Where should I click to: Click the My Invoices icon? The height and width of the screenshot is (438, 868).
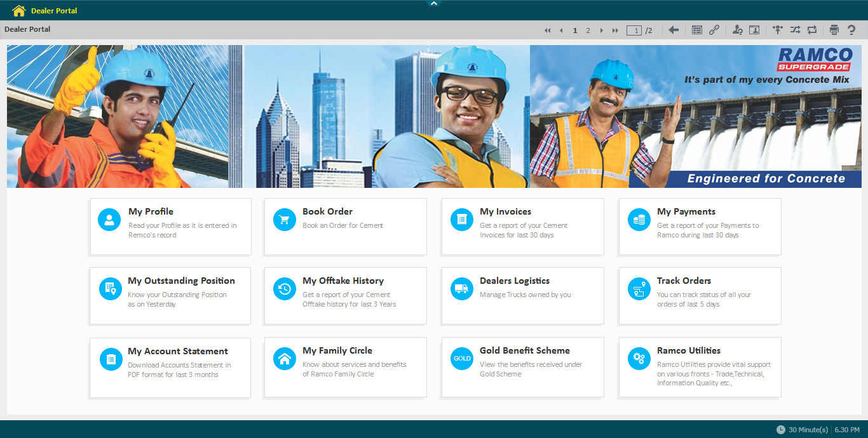coord(462,220)
